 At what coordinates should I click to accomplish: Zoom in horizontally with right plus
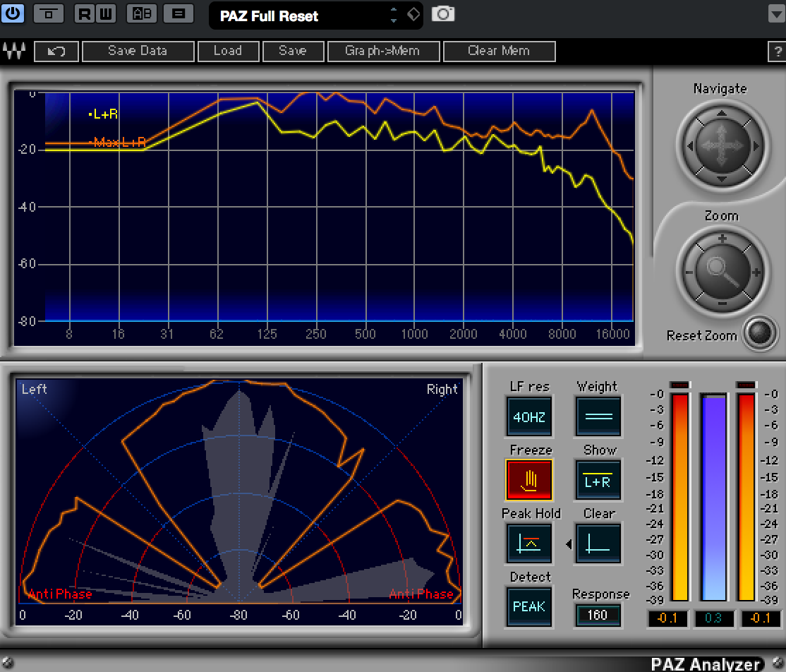point(756,272)
